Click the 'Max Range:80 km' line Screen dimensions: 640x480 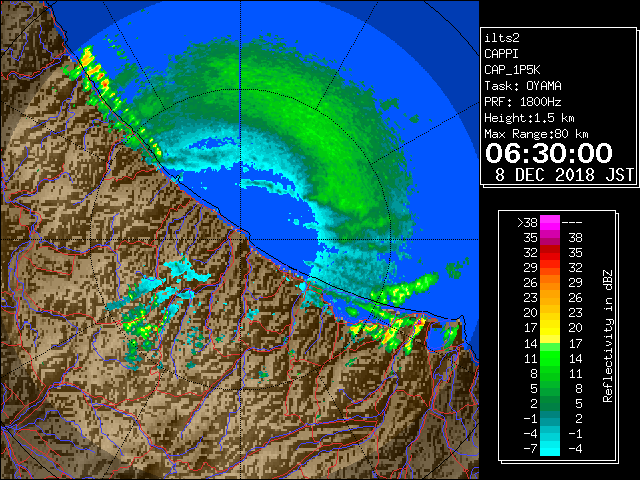click(x=536, y=134)
